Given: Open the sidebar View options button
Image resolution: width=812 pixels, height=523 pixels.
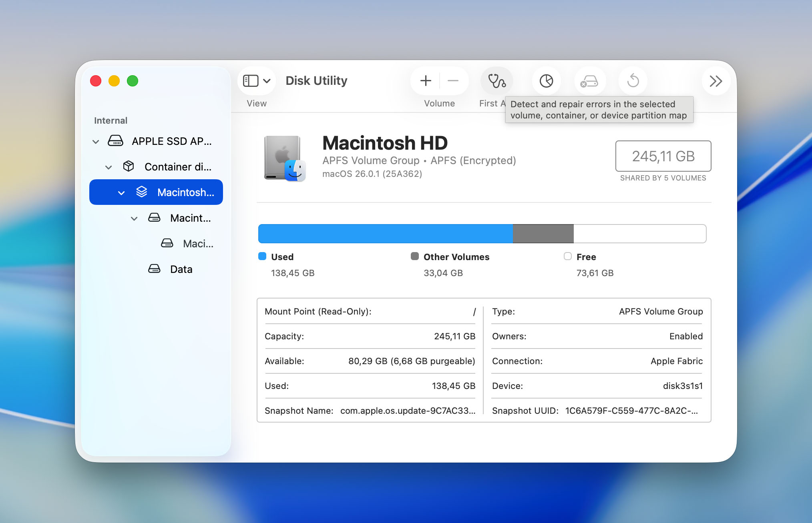Looking at the screenshot, I should (x=257, y=81).
